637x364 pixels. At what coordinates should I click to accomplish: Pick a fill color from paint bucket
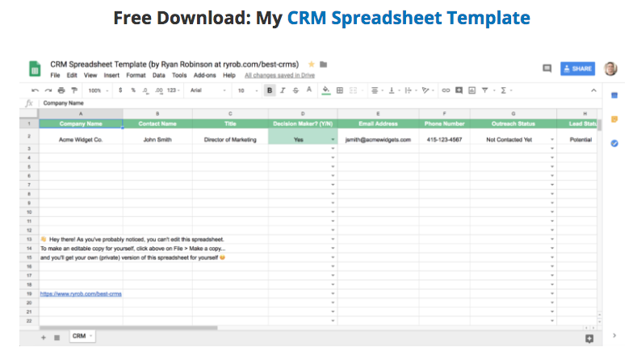coord(325,90)
